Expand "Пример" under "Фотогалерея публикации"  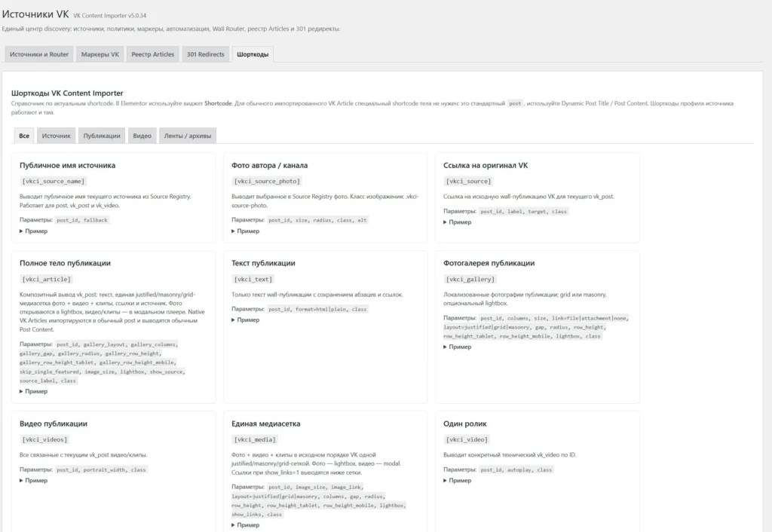coord(457,347)
